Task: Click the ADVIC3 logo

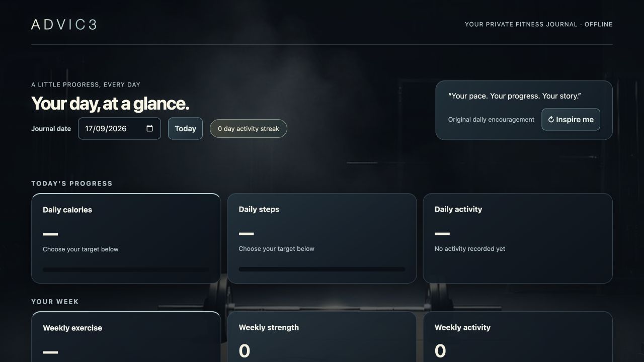Action: tap(64, 25)
